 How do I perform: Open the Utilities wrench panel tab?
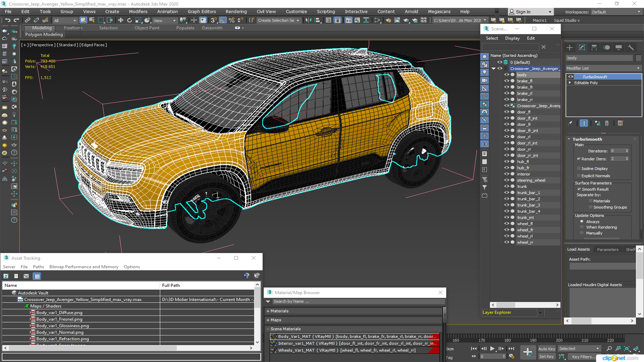(x=631, y=48)
